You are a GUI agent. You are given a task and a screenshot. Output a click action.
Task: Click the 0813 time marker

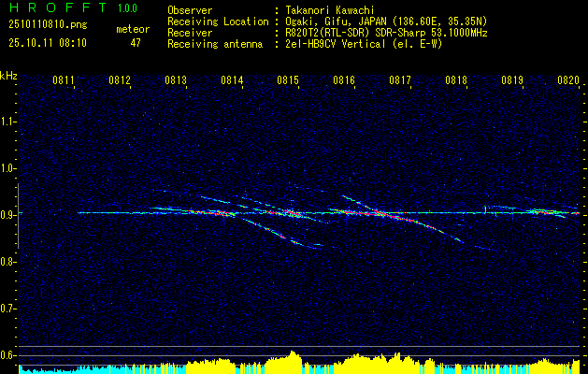tap(176, 79)
